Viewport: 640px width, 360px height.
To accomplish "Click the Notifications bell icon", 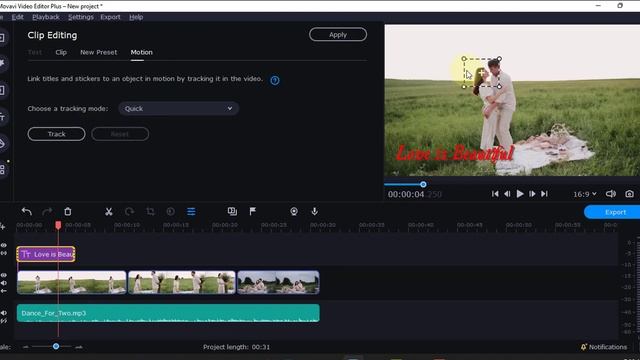I will point(583,347).
